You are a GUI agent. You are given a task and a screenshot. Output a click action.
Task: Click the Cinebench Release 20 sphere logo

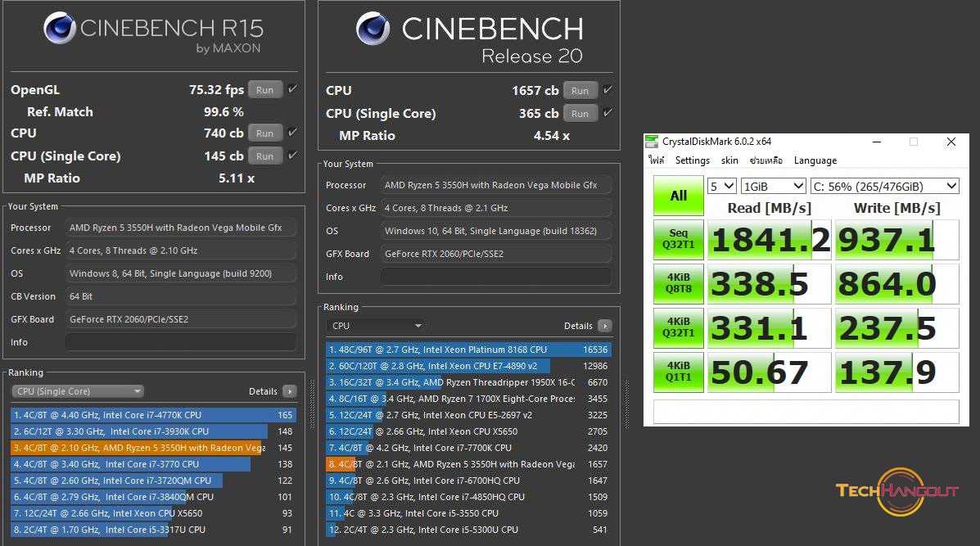click(x=373, y=29)
